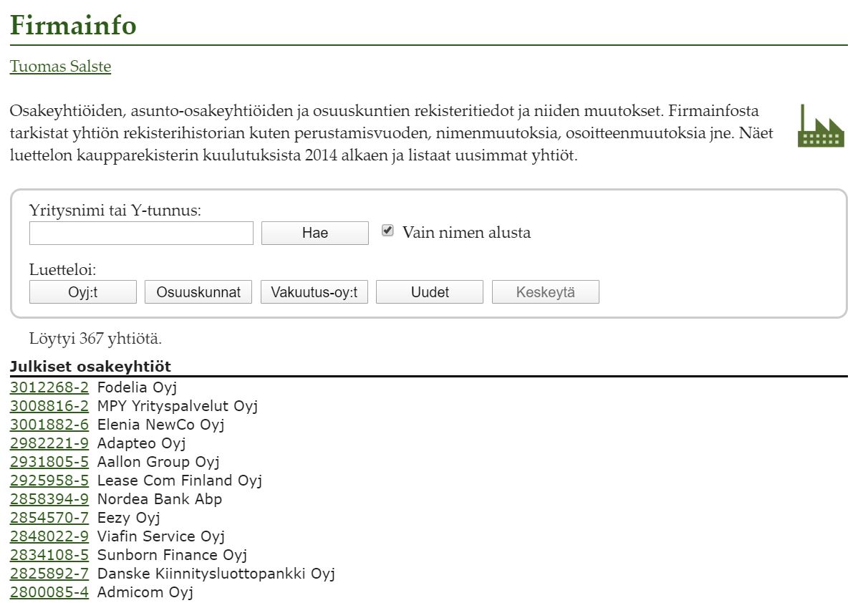Click the Osuuskunnat list button
868x603 pixels.
(x=198, y=292)
